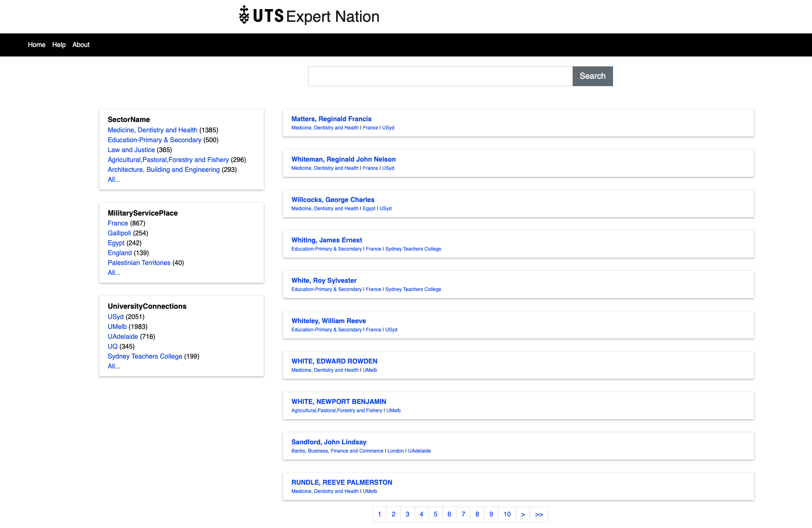Click the next-page > pagination control
The image size is (812, 528).
pyautogui.click(x=522, y=514)
